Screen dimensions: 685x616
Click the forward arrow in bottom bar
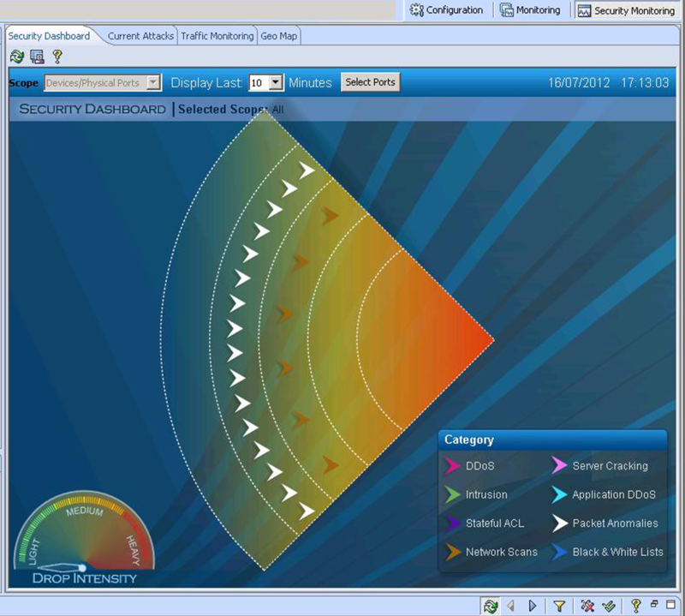[x=532, y=606]
